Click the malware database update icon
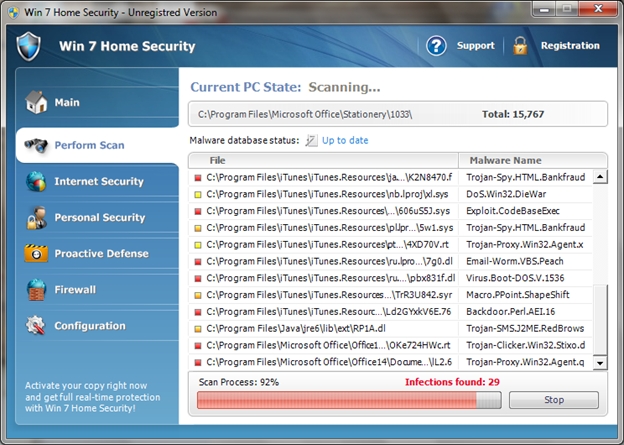 click(x=311, y=141)
